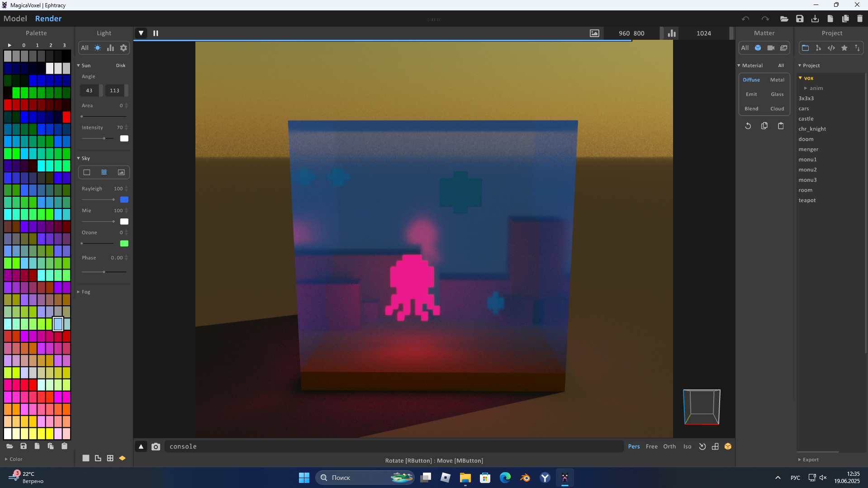Click the samples bar chart icon near 1024
The width and height of the screenshot is (868, 488).
click(672, 33)
